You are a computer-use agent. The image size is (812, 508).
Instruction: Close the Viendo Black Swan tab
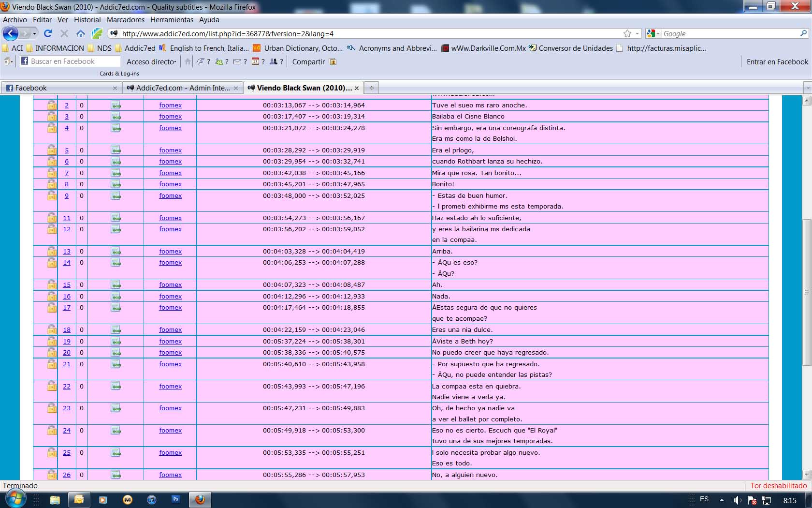pos(357,88)
